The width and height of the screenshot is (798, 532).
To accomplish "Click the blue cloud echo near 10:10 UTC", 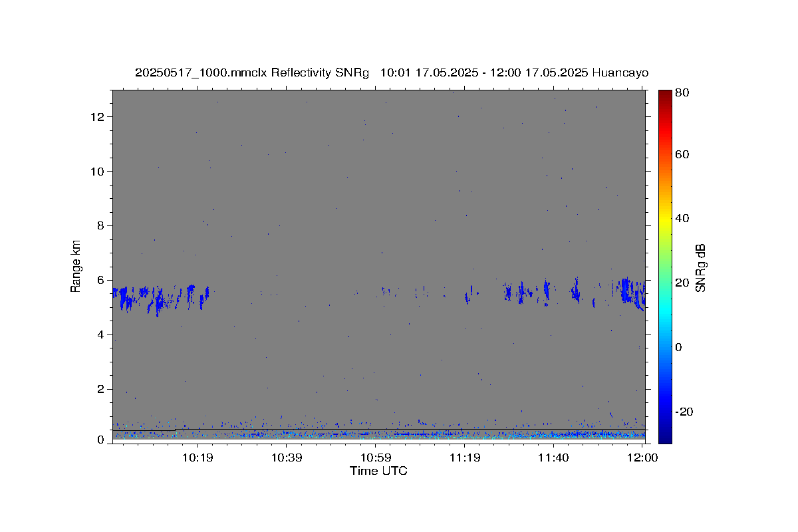I will click(x=158, y=299).
